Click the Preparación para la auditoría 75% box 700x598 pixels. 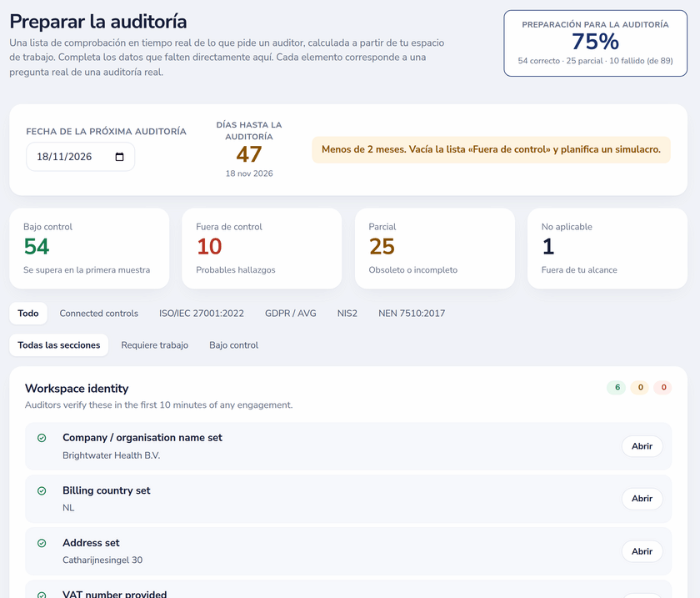pyautogui.click(x=596, y=43)
